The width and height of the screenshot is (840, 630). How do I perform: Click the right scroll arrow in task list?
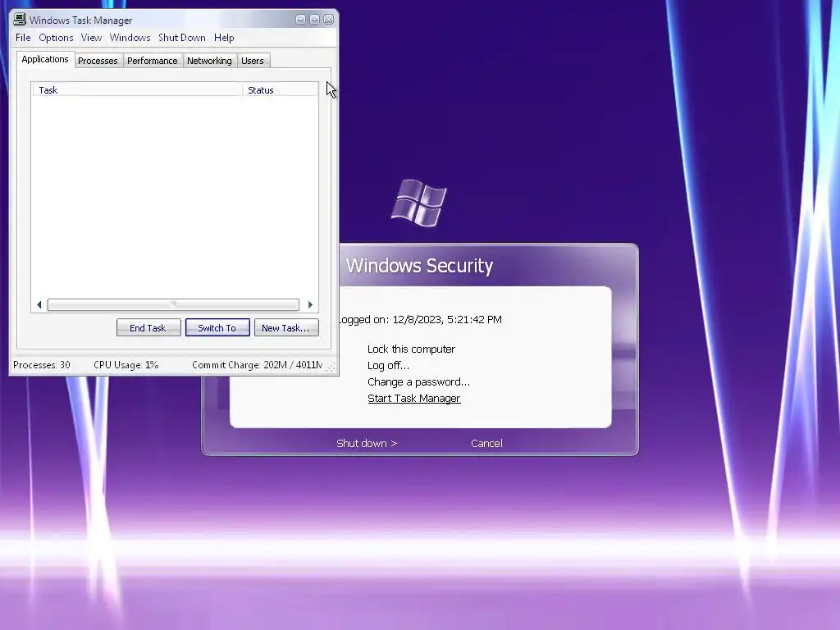[310, 305]
